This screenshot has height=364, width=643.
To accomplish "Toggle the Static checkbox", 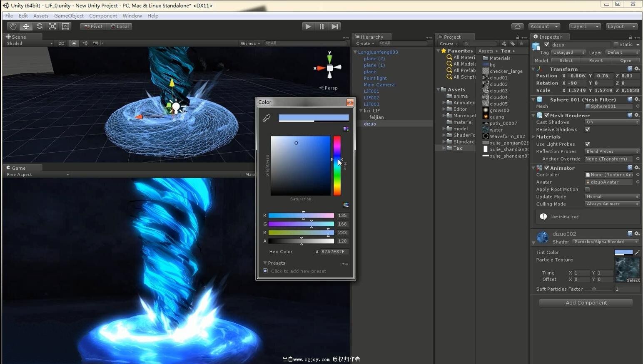I will 616,45.
